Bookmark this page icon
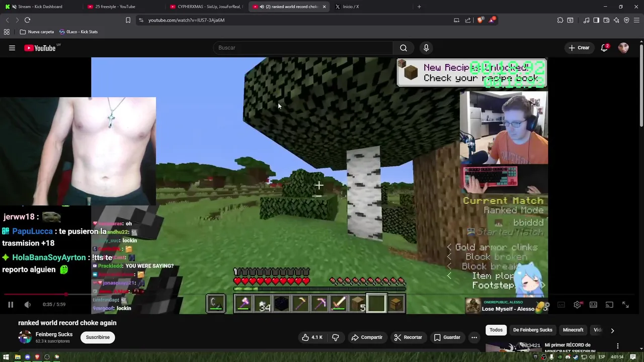Viewport: 644px width, 362px height. pyautogui.click(x=128, y=20)
